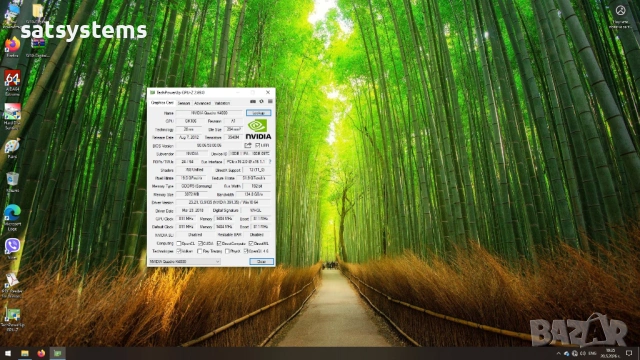Toggle the CUDA checkbox
Image resolution: width=640 pixels, height=360 pixels.
click(200, 243)
